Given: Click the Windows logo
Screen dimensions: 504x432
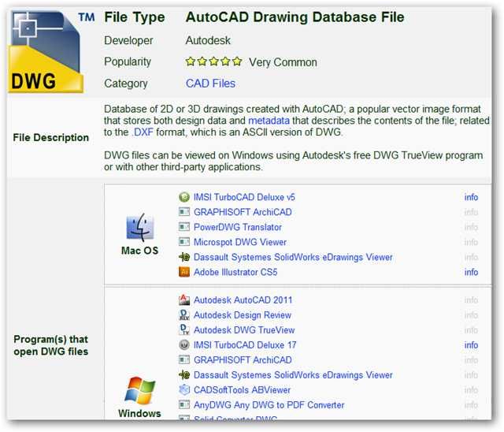Looking at the screenshot, I should coord(140,390).
